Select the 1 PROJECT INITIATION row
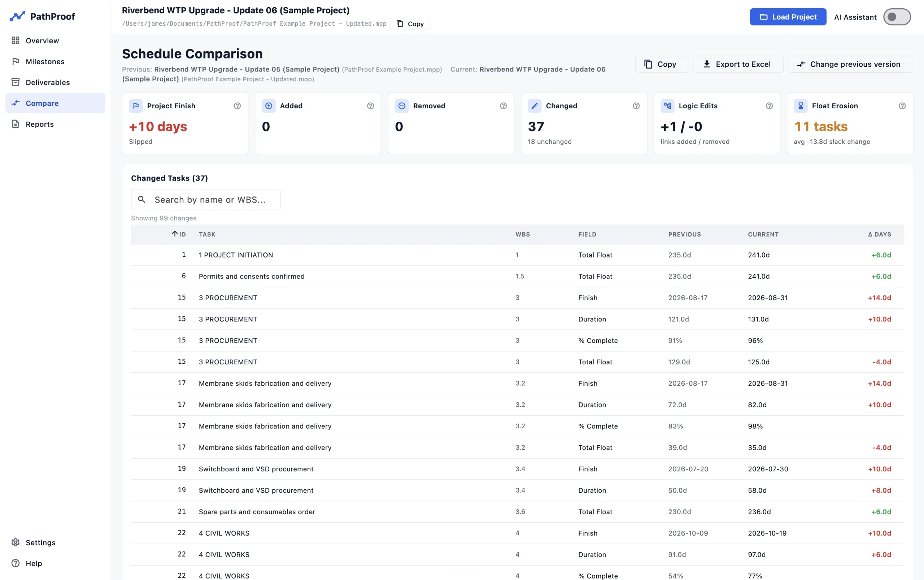The image size is (924, 580). tap(517, 255)
